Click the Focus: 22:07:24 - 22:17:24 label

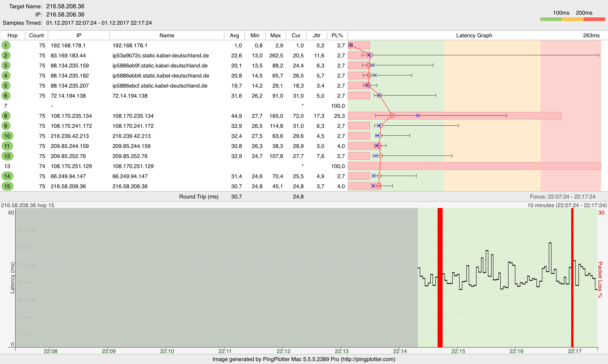point(563,196)
